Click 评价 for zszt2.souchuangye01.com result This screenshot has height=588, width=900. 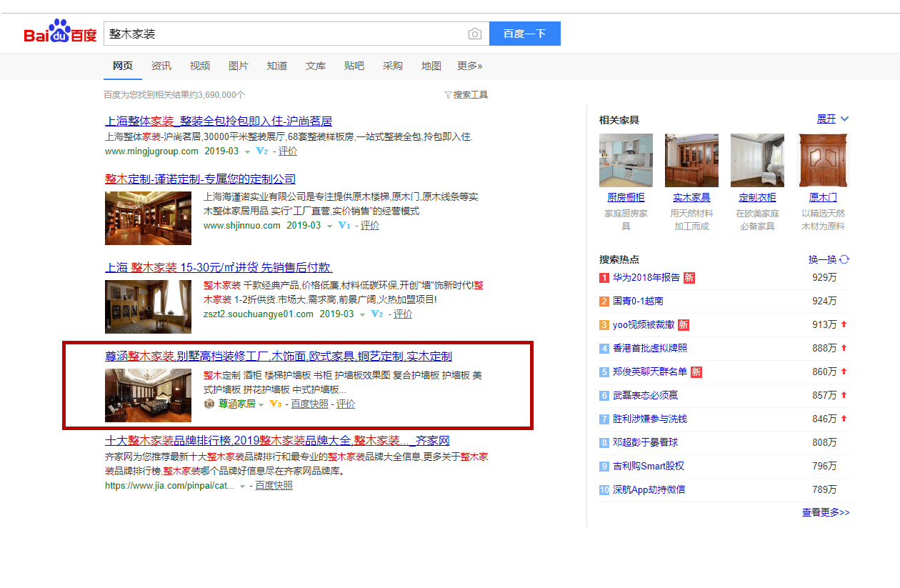pyautogui.click(x=403, y=314)
